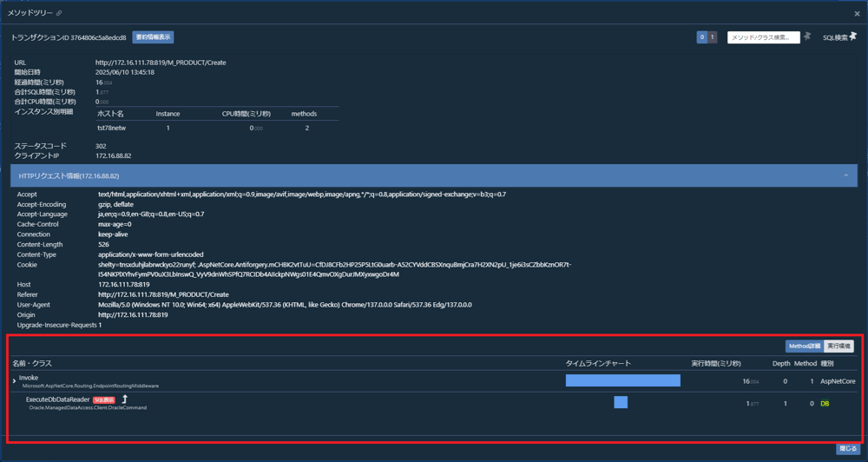Viewport: 868px width, 462px height.
Task: Click the ExecuteDbDataReader timeline bar
Action: point(621,403)
